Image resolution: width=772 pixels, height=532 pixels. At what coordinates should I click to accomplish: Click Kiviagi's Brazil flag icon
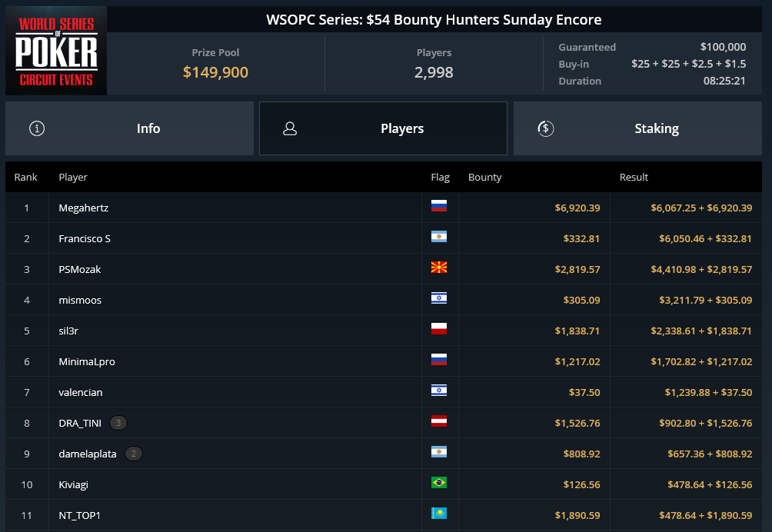pyautogui.click(x=439, y=482)
